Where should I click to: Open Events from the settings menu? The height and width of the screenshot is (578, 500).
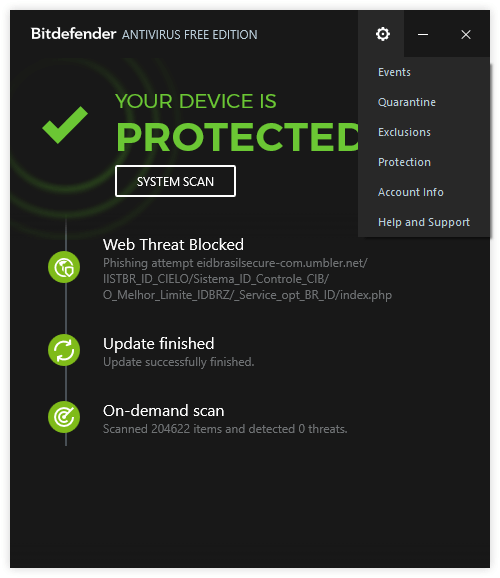click(394, 72)
